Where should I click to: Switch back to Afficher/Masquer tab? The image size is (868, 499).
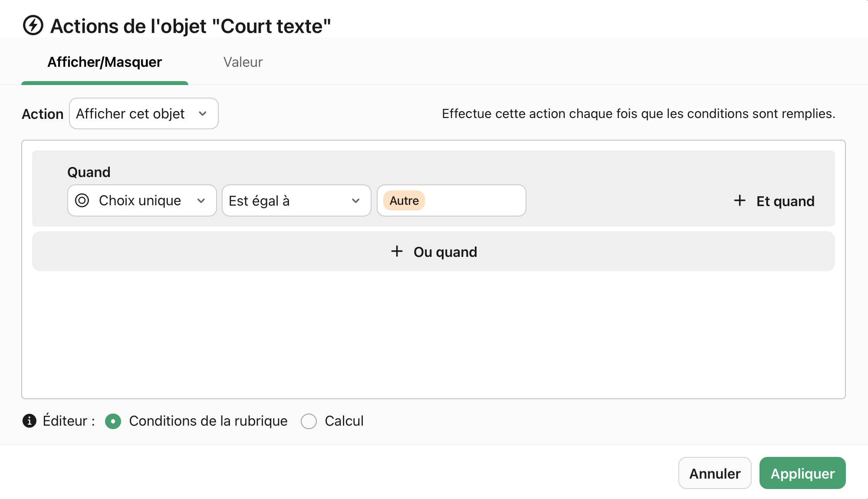click(104, 62)
